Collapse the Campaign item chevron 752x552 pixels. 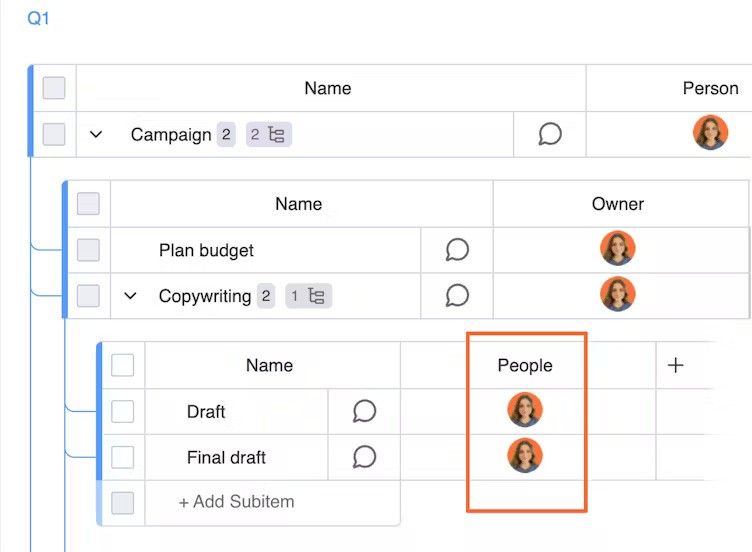(x=96, y=135)
